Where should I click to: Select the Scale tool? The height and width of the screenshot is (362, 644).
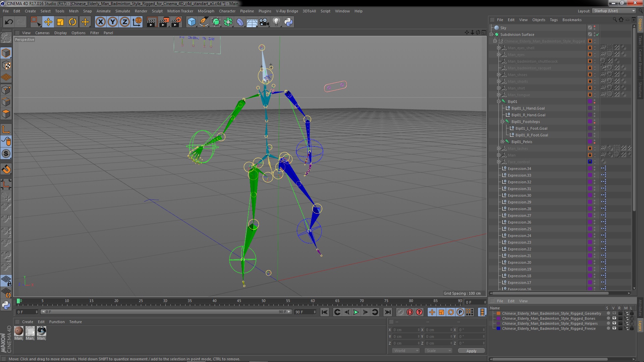point(60,22)
